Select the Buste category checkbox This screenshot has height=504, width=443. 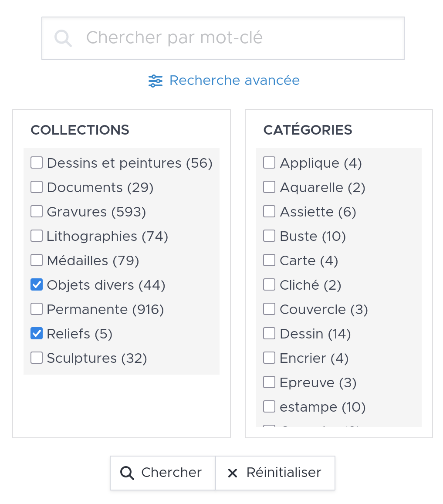click(x=269, y=236)
